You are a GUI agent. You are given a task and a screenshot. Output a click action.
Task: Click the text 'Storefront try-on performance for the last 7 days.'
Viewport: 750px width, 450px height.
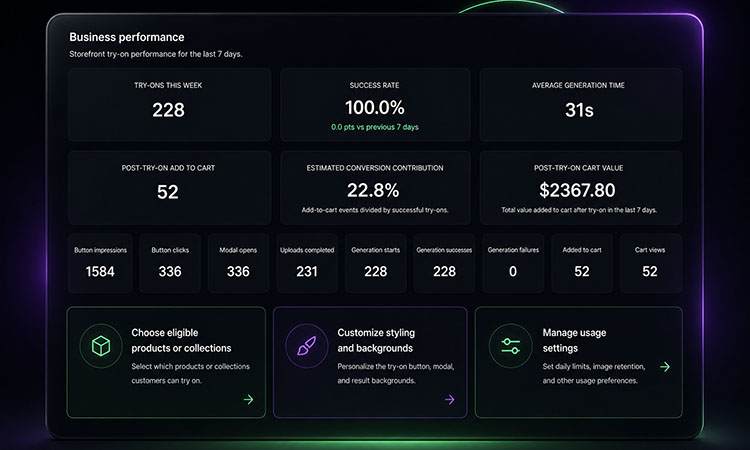point(156,54)
